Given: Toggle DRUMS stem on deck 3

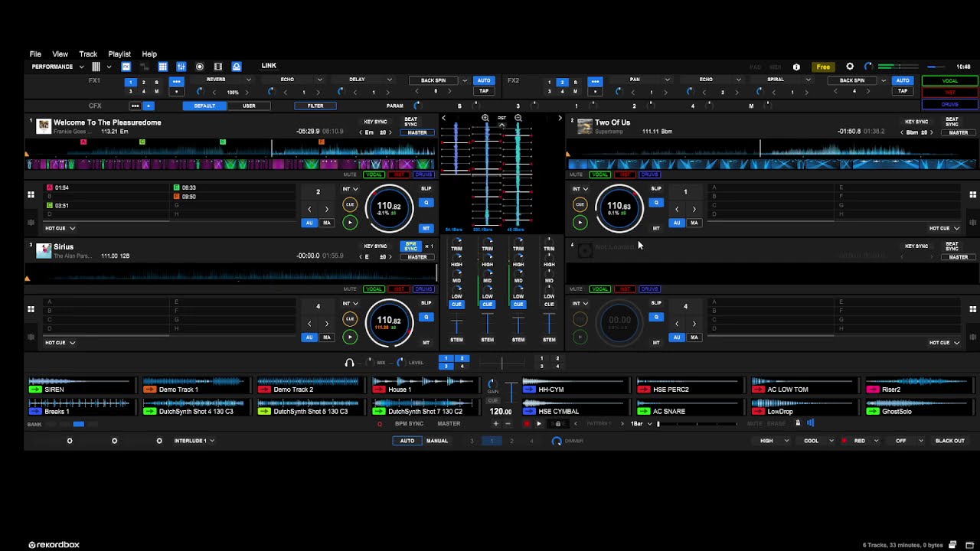Looking at the screenshot, I should tap(423, 289).
